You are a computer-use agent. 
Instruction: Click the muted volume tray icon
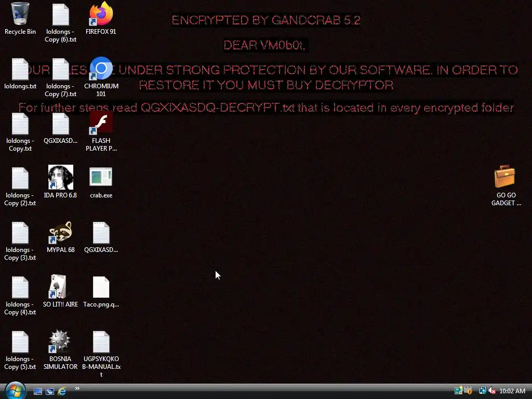point(492,391)
